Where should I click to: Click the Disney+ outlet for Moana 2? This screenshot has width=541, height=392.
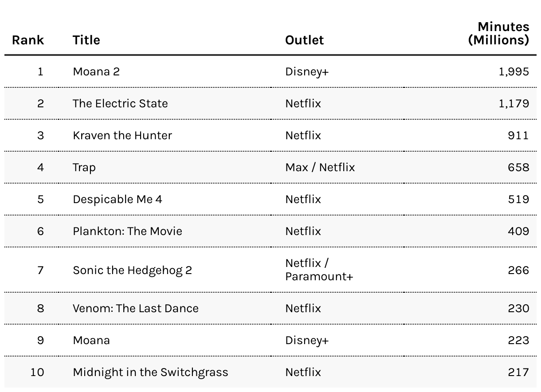307,71
